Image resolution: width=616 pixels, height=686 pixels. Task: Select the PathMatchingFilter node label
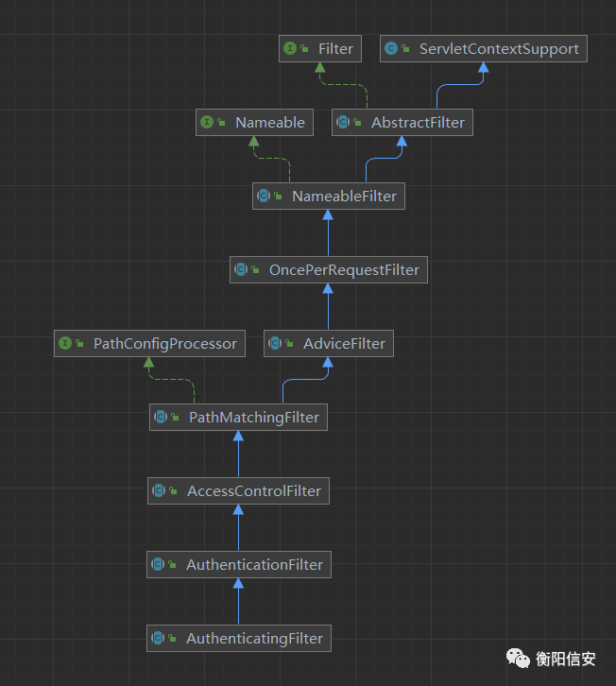tap(253, 418)
